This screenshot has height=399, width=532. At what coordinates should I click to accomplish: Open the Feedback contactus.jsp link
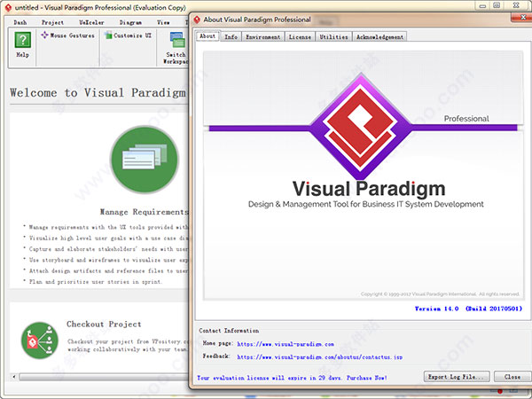tap(319, 357)
